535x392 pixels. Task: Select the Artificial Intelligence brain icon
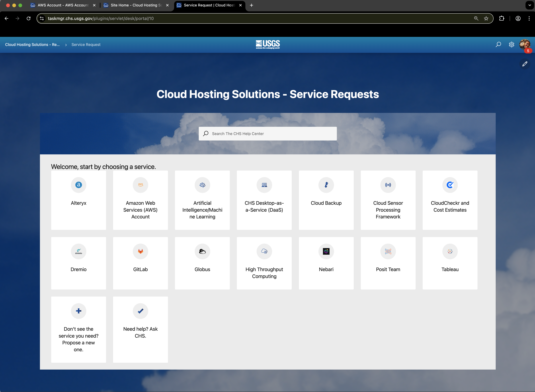point(202,185)
